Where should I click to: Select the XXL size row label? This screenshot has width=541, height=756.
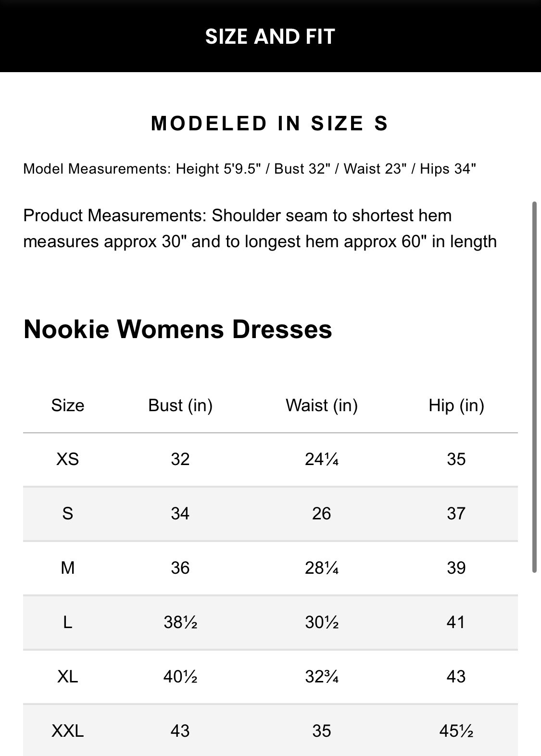tap(68, 731)
